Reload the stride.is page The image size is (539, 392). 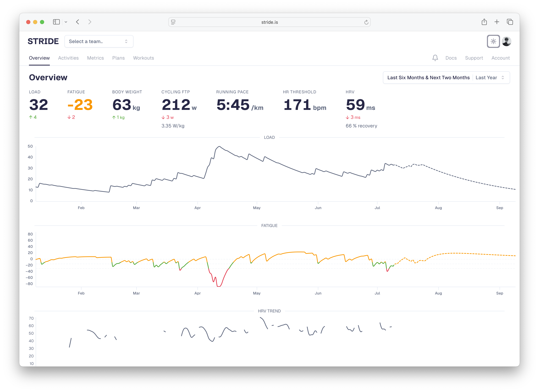pyautogui.click(x=366, y=22)
